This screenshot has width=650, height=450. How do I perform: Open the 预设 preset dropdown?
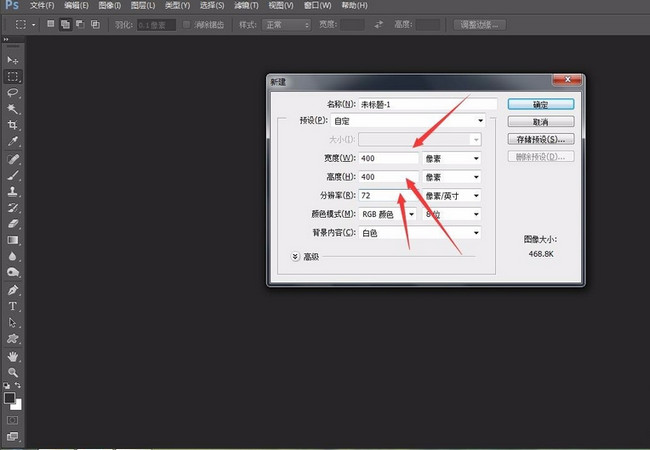pos(408,121)
